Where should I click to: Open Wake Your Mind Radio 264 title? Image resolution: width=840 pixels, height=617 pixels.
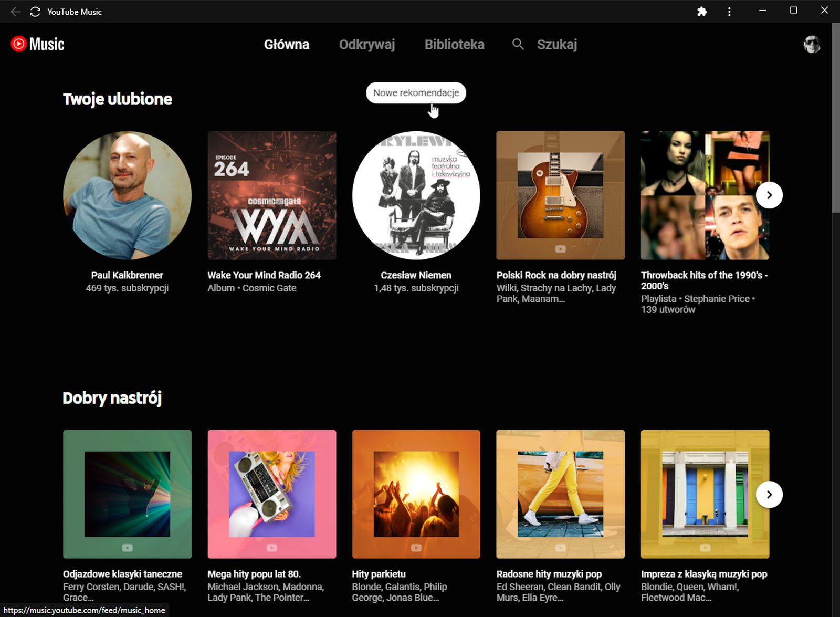pos(264,275)
